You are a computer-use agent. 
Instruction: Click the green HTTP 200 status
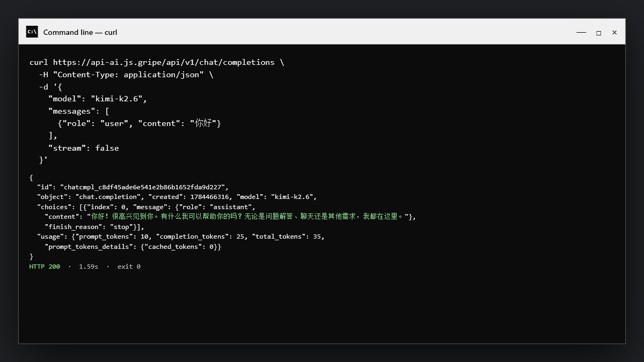tap(45, 267)
